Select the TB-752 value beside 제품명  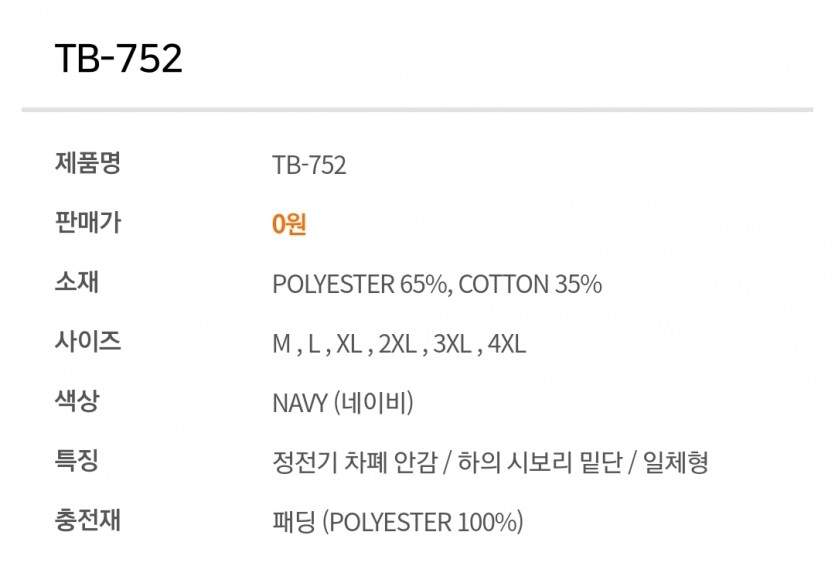tap(309, 165)
